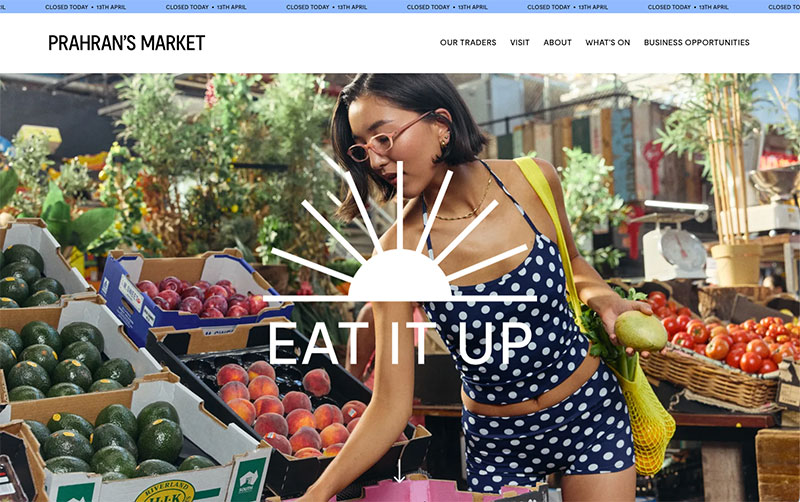This screenshot has width=800, height=502.
Task: Open the Visit page
Action: pos(519,42)
